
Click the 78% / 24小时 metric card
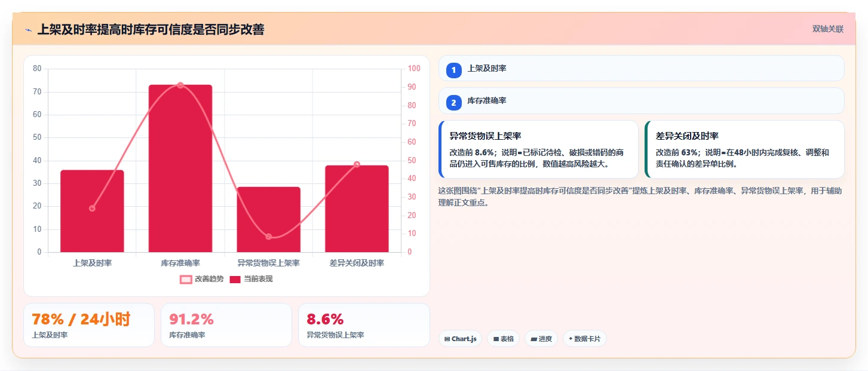point(89,325)
